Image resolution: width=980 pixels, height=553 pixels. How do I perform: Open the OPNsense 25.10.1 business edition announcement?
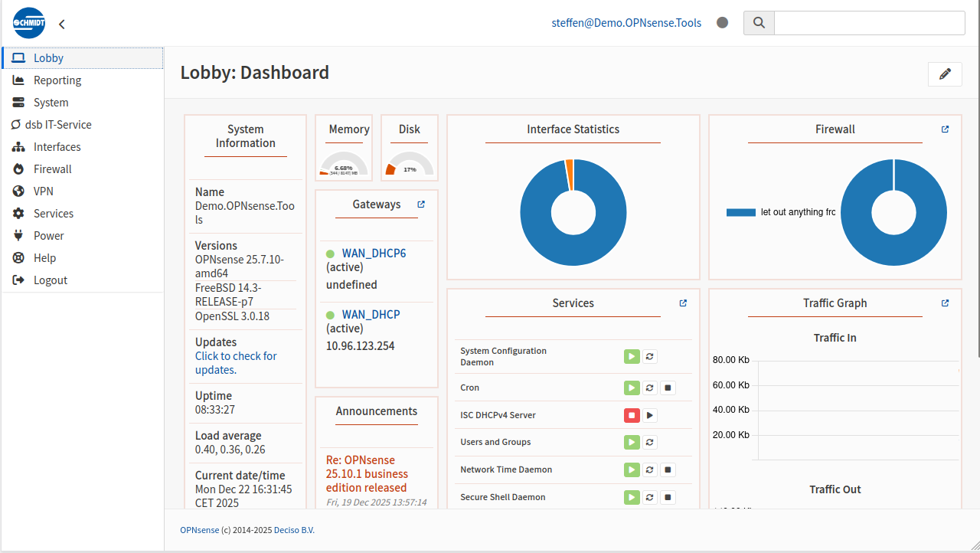point(367,473)
